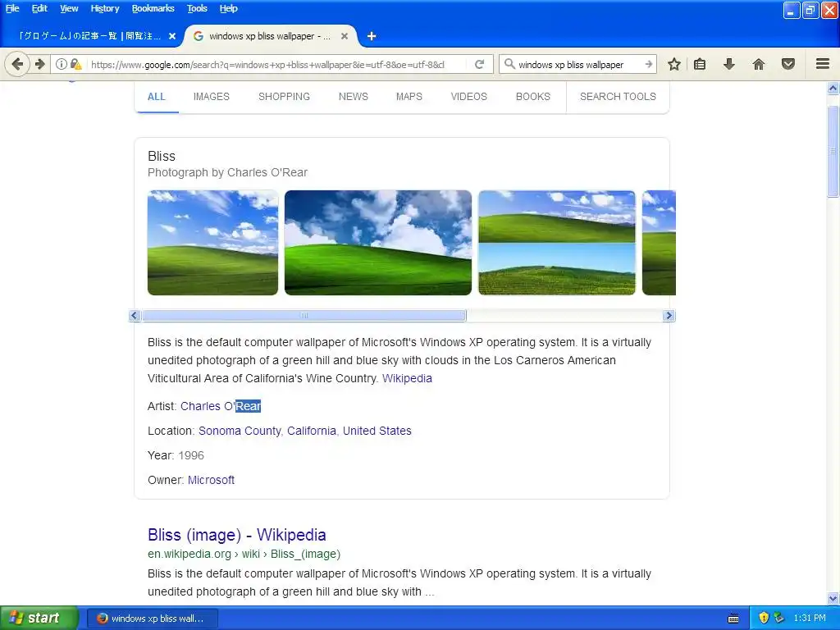Go to home page icon
Image resolution: width=840 pixels, height=630 pixels.
click(758, 64)
